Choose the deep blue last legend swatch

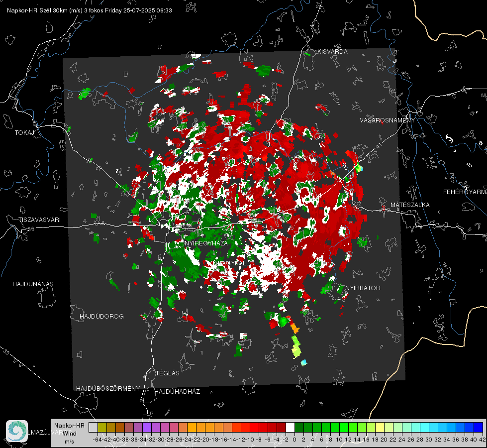click(479, 428)
